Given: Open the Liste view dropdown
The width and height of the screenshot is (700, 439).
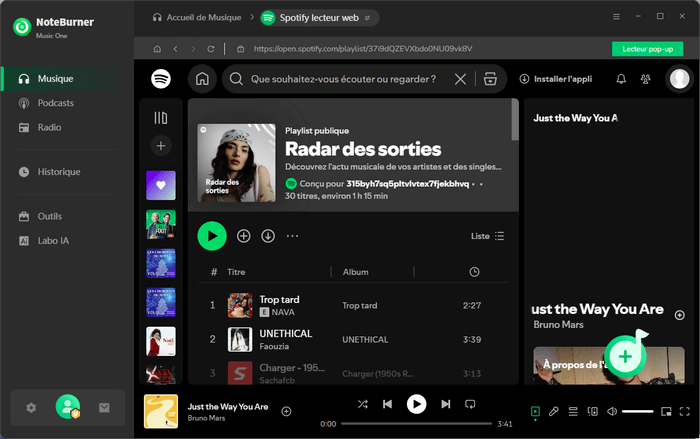Looking at the screenshot, I should pyautogui.click(x=488, y=236).
